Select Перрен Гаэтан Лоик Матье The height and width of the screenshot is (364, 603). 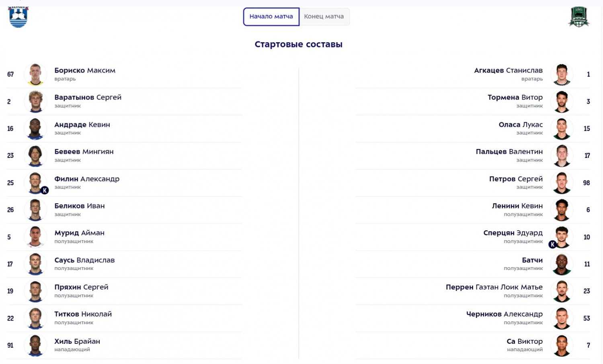[x=494, y=287]
